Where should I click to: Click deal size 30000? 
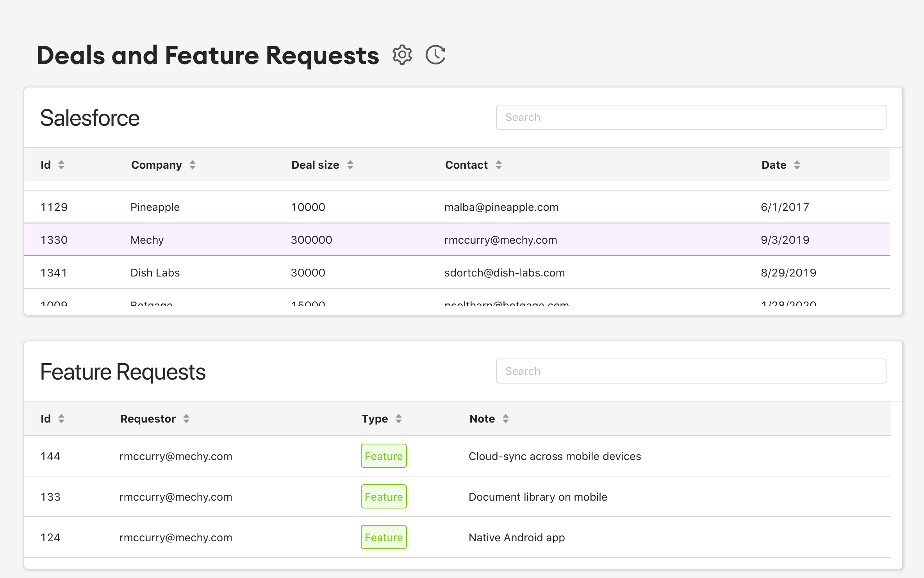pyautogui.click(x=308, y=273)
